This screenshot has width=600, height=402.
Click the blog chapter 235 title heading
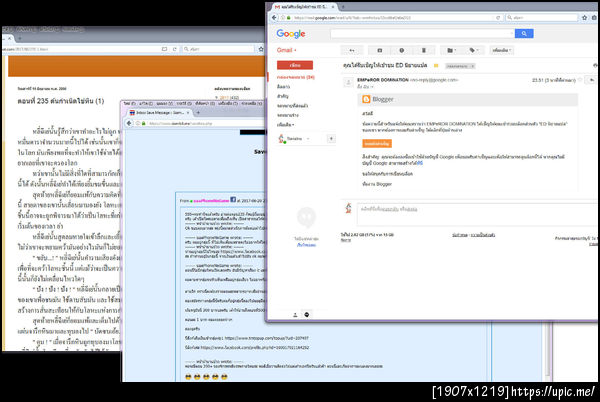pos(61,101)
